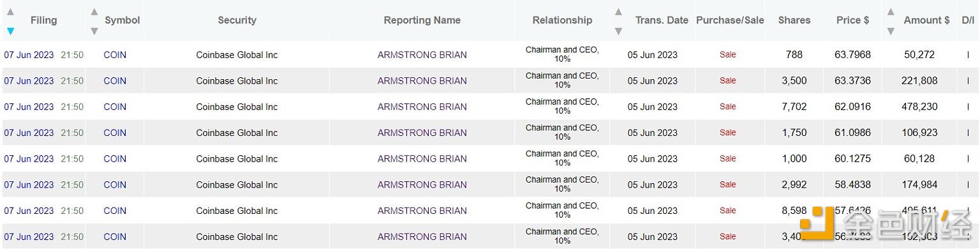Click the Reporting Name column header
The image size is (980, 249).
click(x=422, y=20)
